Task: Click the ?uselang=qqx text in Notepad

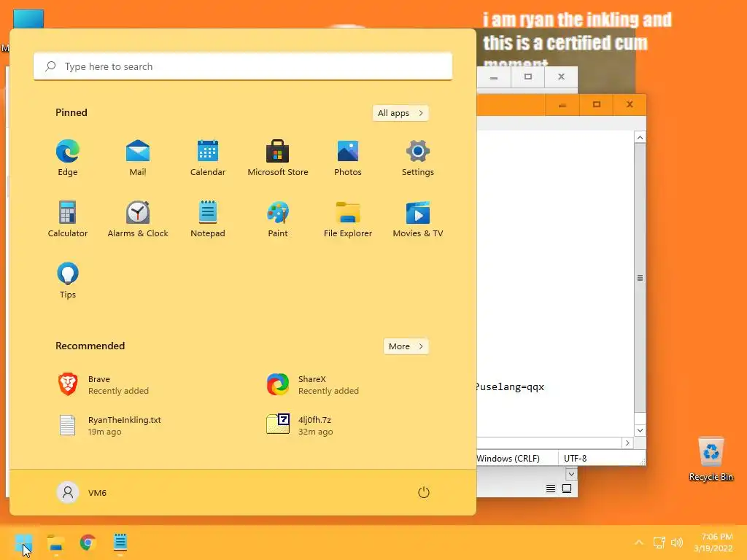Action: pos(510,386)
